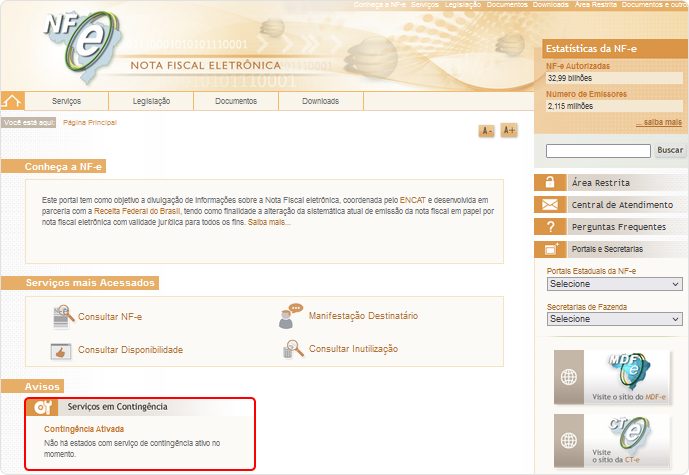Viewport: 689px width, 475px height.
Task: Click the 'saiba mais' statistics link
Action: 659,122
